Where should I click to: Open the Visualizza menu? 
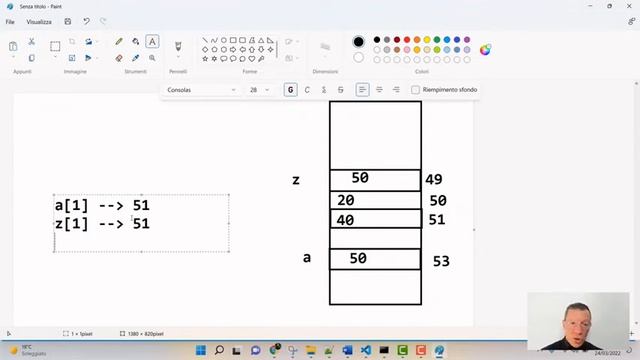(x=39, y=22)
